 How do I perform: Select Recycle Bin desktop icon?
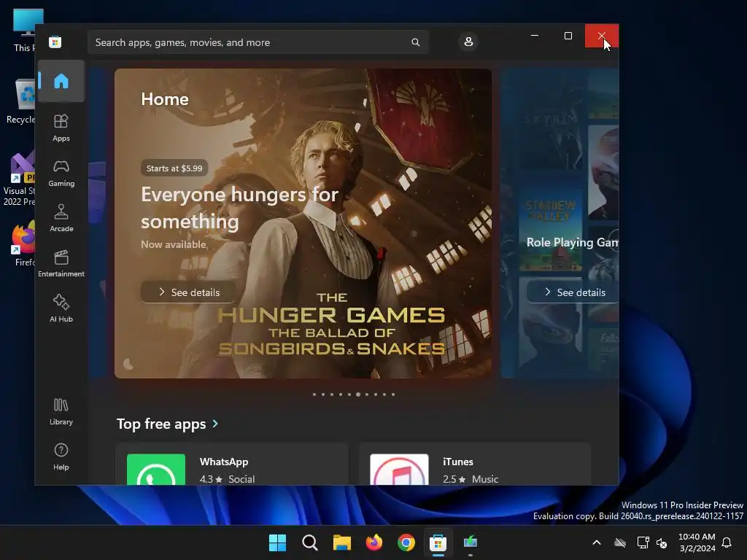coord(20,101)
